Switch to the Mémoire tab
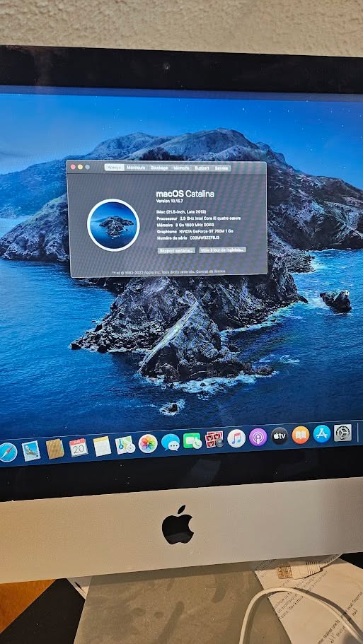Viewport: 363px width, 644px height. point(181,168)
